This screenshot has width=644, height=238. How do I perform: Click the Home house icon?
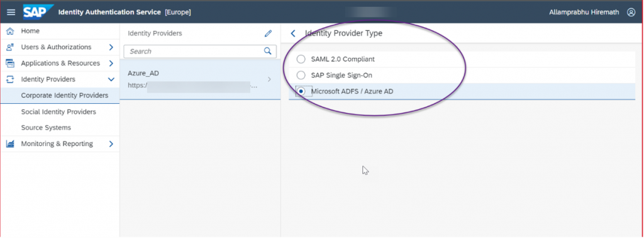tap(10, 31)
